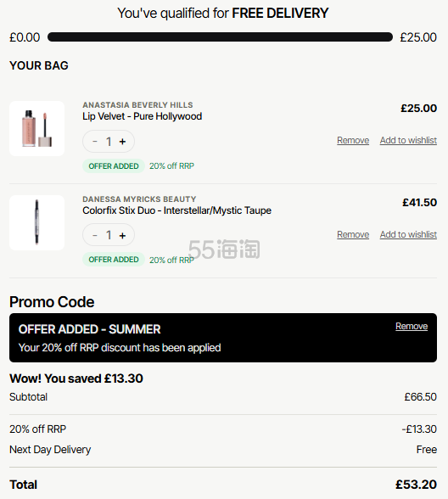Select Anastasia Beverly Hills brand name
Viewport: 448px width, 499px height.
point(137,105)
